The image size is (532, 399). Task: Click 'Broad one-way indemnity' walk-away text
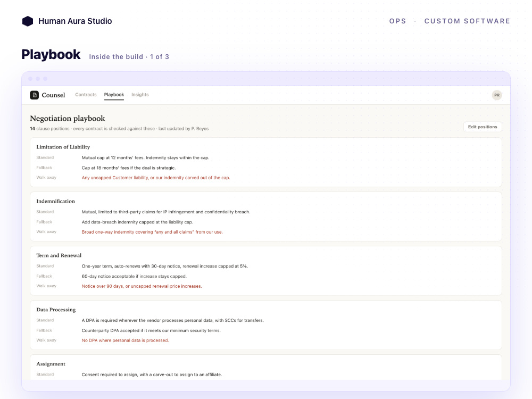click(152, 232)
